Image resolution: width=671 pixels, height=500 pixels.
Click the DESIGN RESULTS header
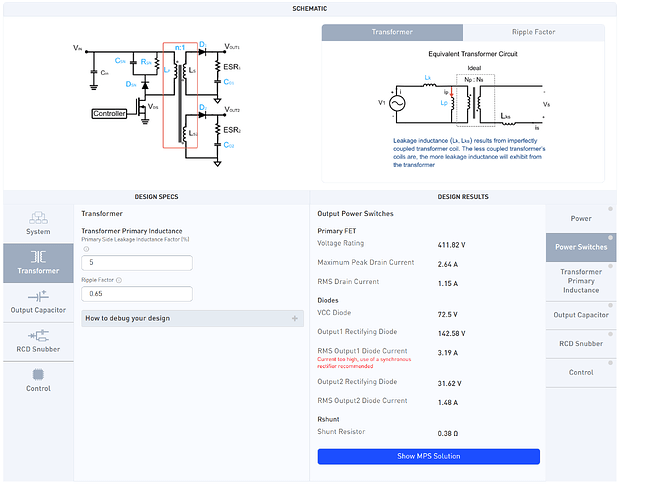pyautogui.click(x=463, y=197)
